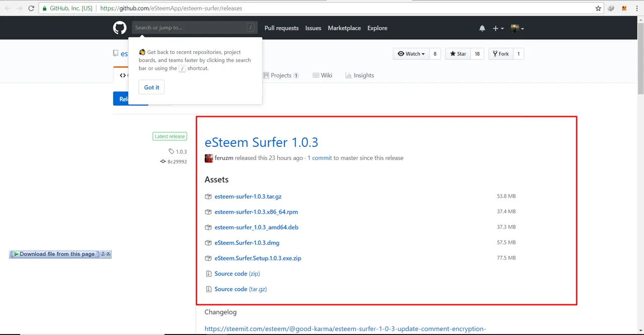This screenshot has height=335, width=644.
Task: Click the 53.8 MB file size
Action: click(x=506, y=196)
